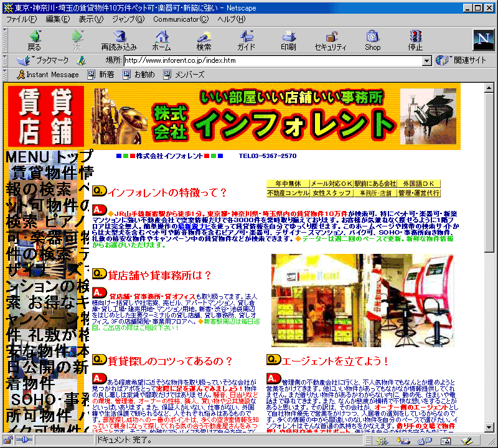
Task: Click the Back (戻る) toolbar button
Action: [34, 40]
